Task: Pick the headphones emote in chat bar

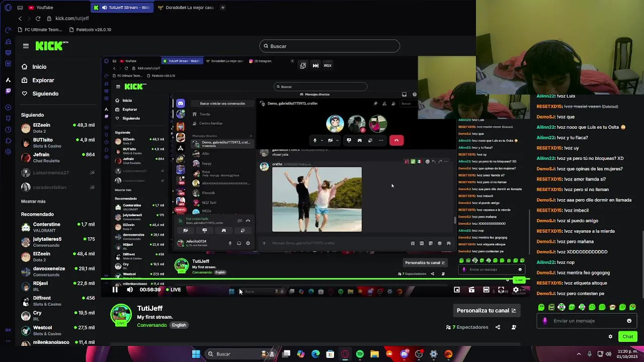Action: tap(561, 307)
